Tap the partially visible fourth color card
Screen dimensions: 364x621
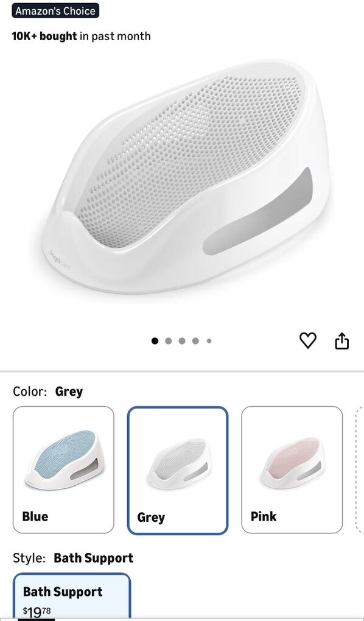[360, 470]
